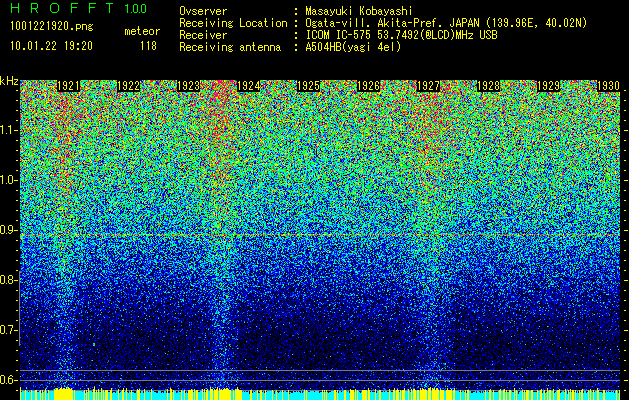Click the 1921 time marker
This screenshot has height=400, width=629.
click(x=68, y=86)
